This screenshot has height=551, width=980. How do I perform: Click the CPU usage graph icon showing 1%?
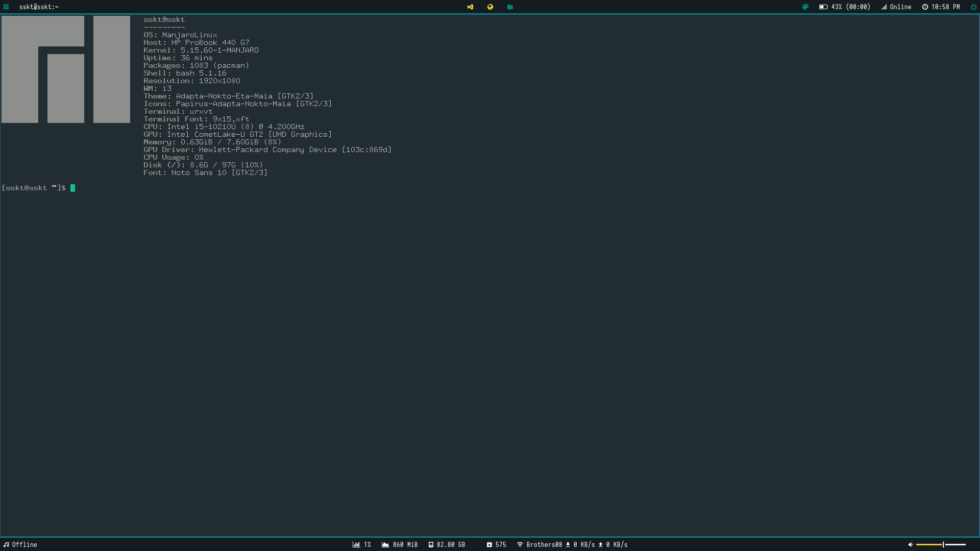[x=356, y=544]
